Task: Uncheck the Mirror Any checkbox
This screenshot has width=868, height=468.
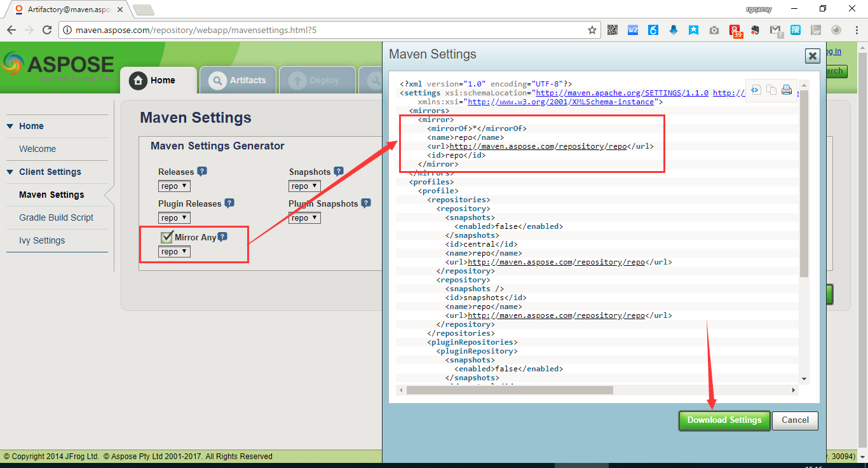Action: tap(167, 237)
